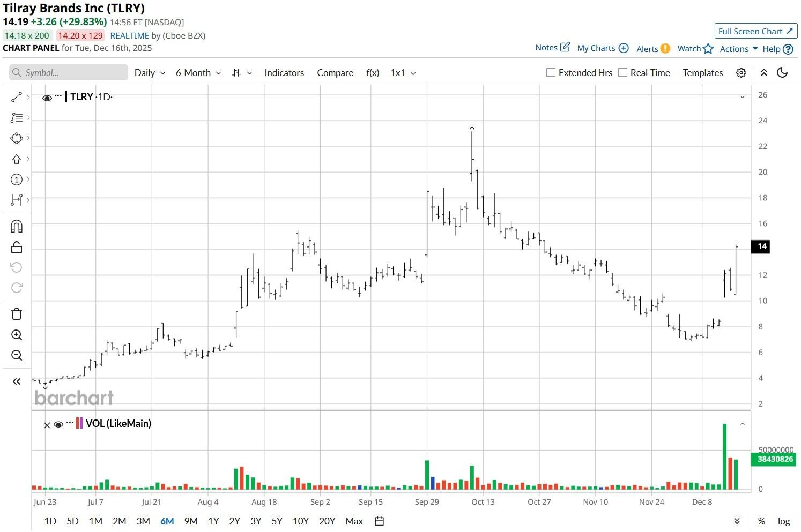Open the Daily frequency dropdown
The image size is (801, 532).
pyautogui.click(x=150, y=73)
